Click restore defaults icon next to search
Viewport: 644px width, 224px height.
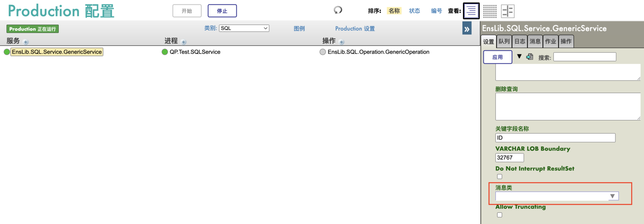[530, 57]
